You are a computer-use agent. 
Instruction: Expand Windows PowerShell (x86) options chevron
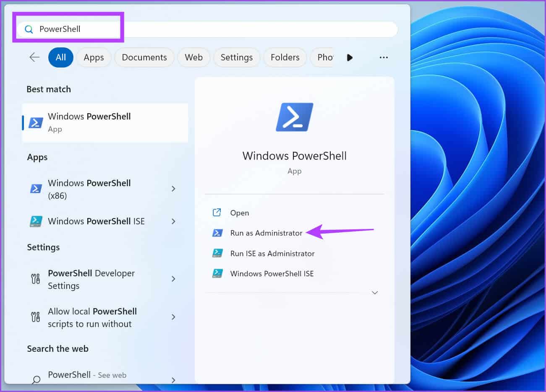pos(173,189)
